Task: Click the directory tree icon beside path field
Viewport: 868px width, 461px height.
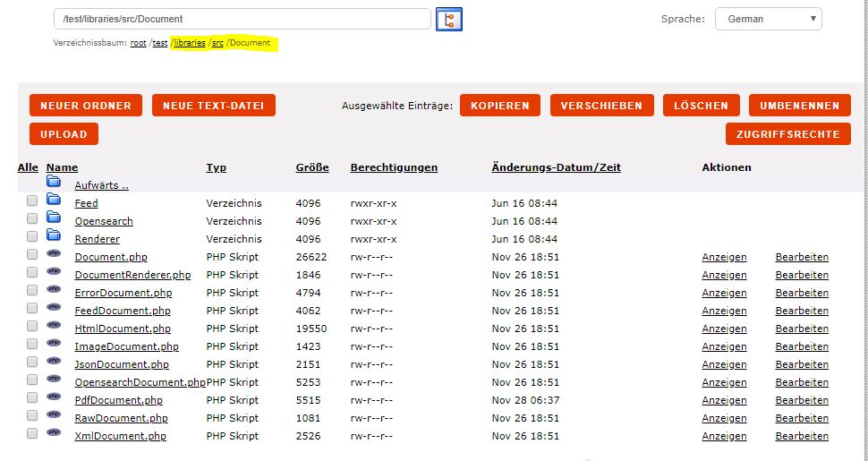Action: coord(448,19)
